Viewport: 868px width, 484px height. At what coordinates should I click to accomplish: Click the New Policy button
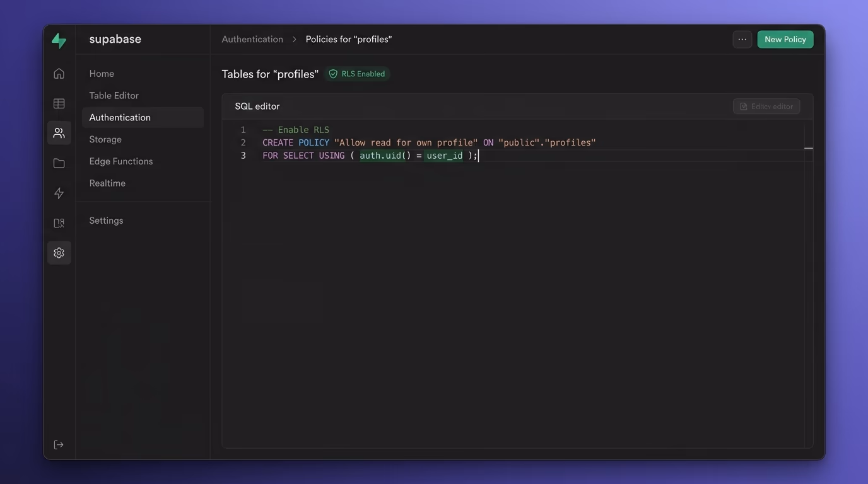click(x=785, y=39)
